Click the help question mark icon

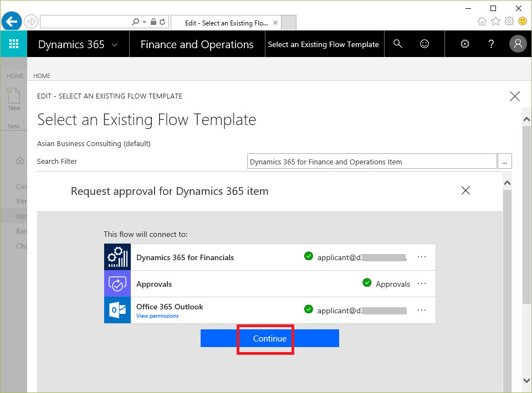pos(491,44)
